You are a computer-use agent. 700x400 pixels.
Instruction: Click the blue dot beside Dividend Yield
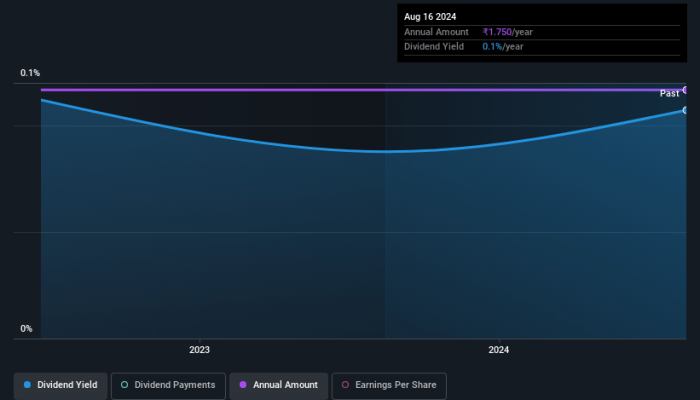click(27, 385)
